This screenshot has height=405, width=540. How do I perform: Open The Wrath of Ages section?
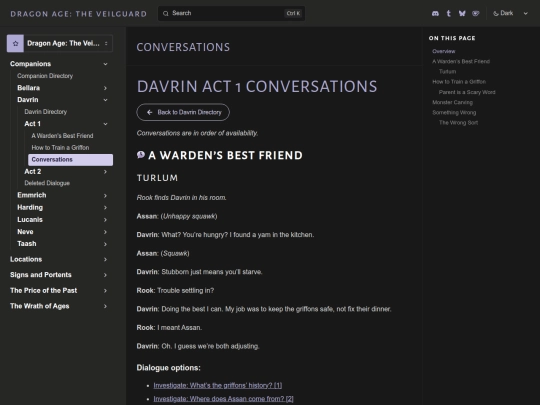[x=39, y=306]
